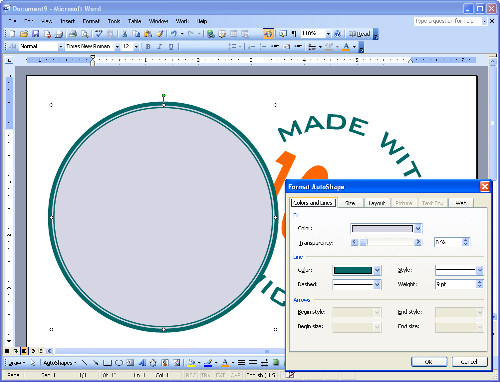500x382 pixels.
Task: Toggle the Drawing toolbar button
Action: click(268, 34)
